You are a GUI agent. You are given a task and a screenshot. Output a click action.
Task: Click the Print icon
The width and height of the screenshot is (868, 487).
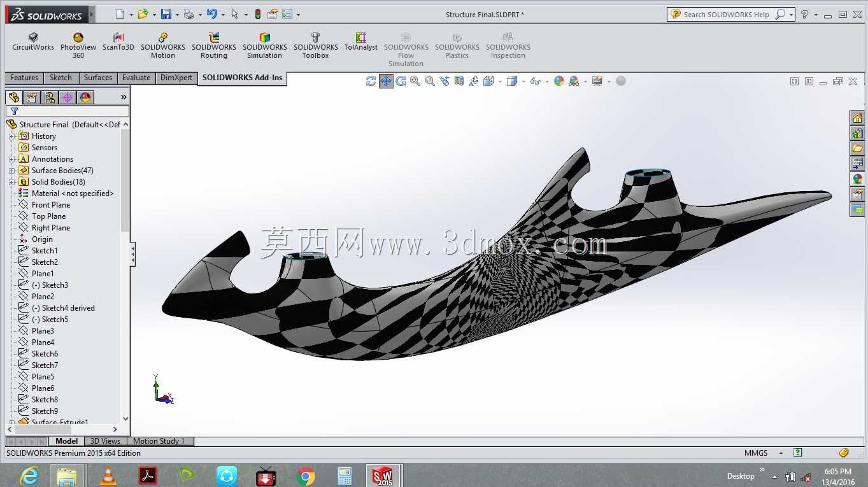coord(189,14)
